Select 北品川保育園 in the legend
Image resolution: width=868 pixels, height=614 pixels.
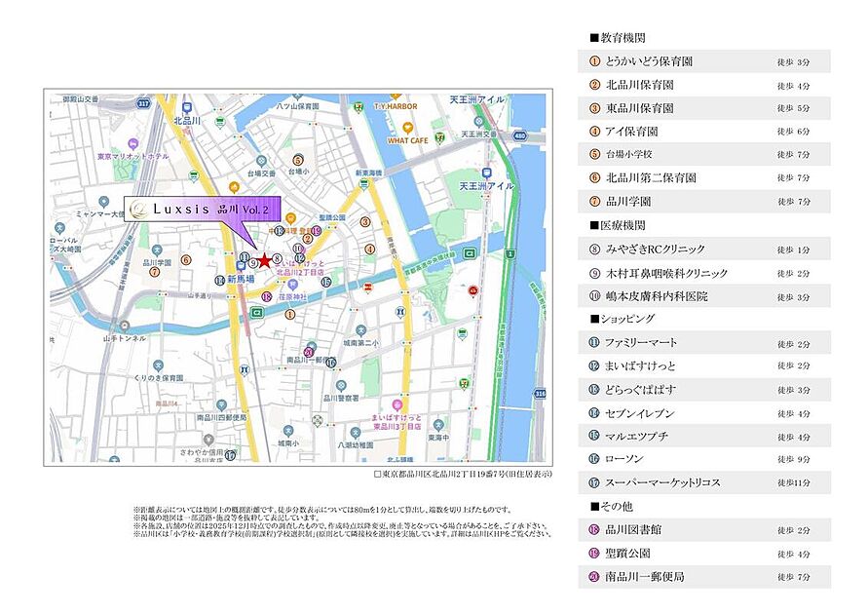coord(640,85)
